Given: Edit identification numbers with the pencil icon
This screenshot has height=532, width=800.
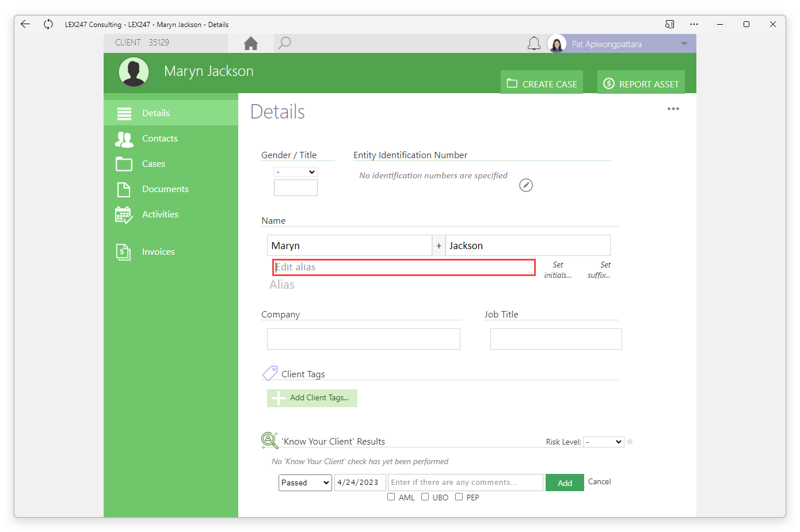Looking at the screenshot, I should point(526,185).
